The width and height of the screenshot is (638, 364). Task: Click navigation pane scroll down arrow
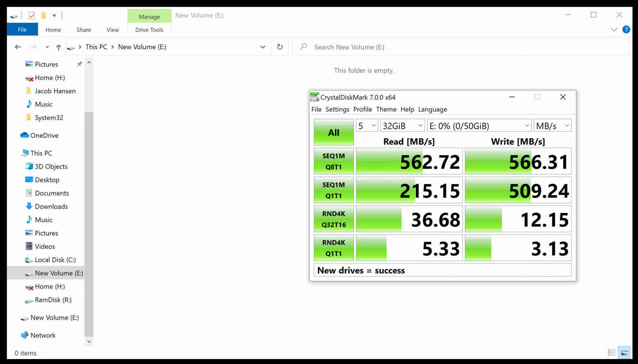coord(89,341)
